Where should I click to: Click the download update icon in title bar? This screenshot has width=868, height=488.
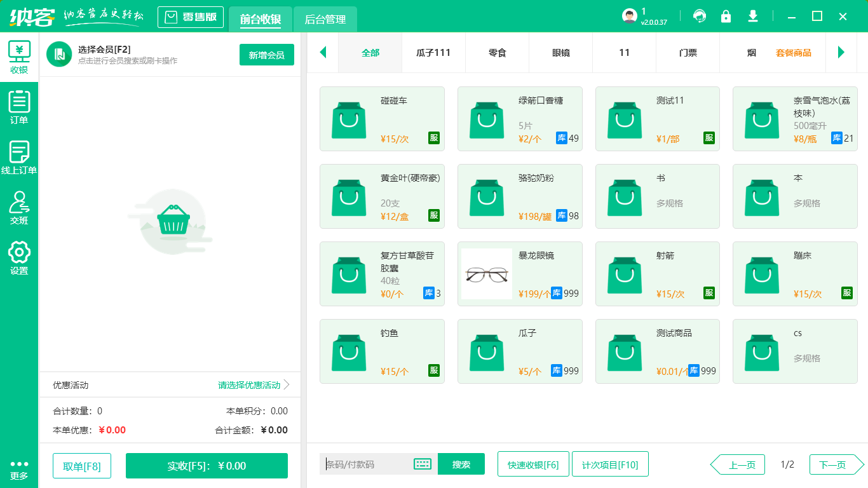point(753,16)
